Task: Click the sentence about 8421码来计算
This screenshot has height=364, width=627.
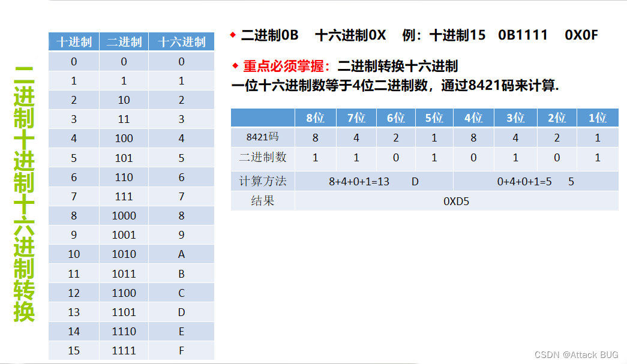Action: [395, 85]
